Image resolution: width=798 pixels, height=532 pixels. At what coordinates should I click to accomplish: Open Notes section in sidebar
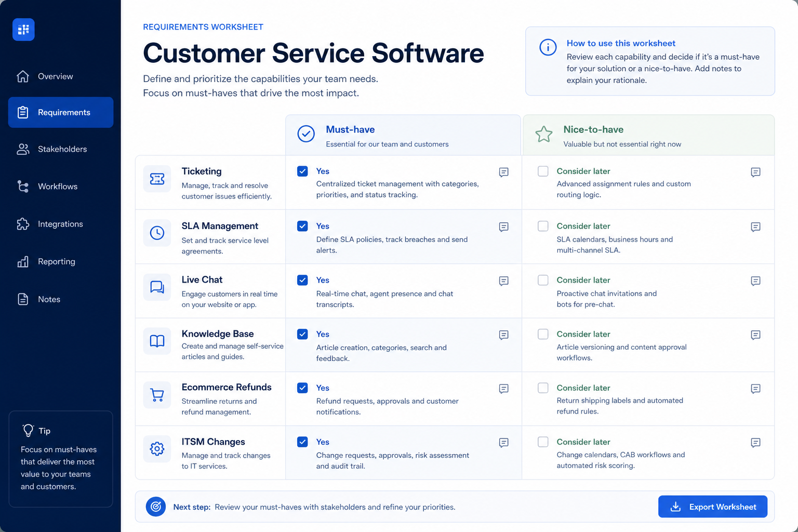(x=61, y=299)
